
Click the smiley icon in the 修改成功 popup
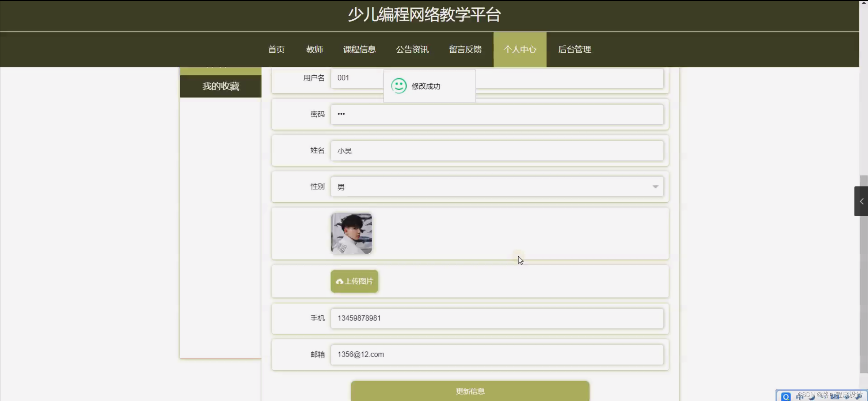[399, 86]
